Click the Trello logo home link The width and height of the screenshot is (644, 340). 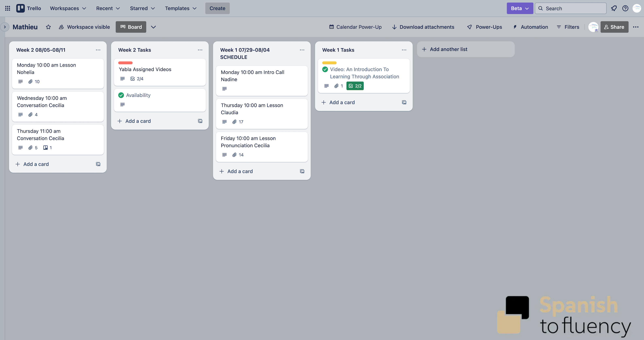pos(29,8)
